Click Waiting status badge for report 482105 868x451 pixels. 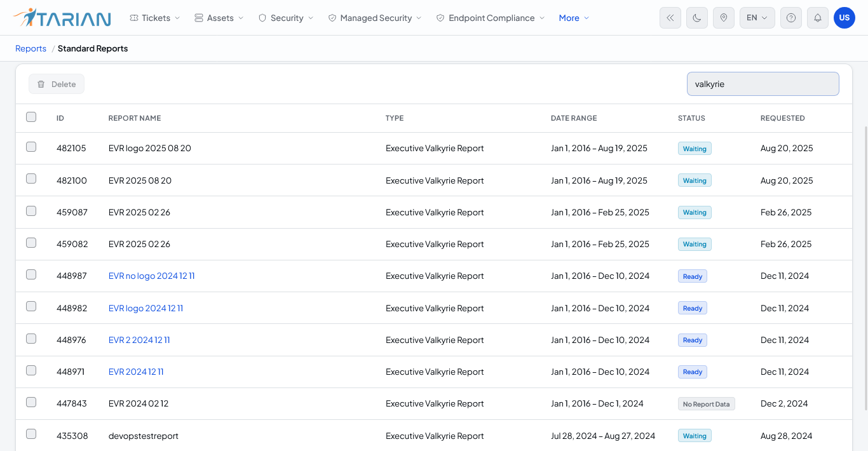point(695,149)
